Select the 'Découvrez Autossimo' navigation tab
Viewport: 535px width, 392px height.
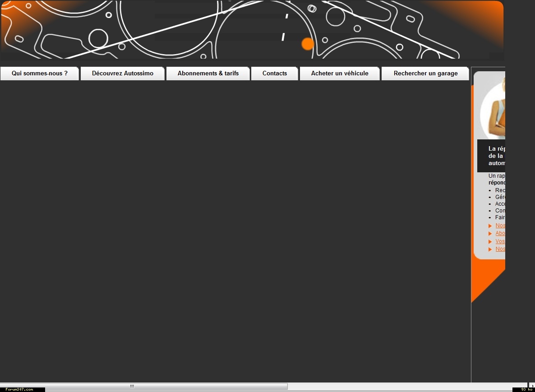pos(122,74)
